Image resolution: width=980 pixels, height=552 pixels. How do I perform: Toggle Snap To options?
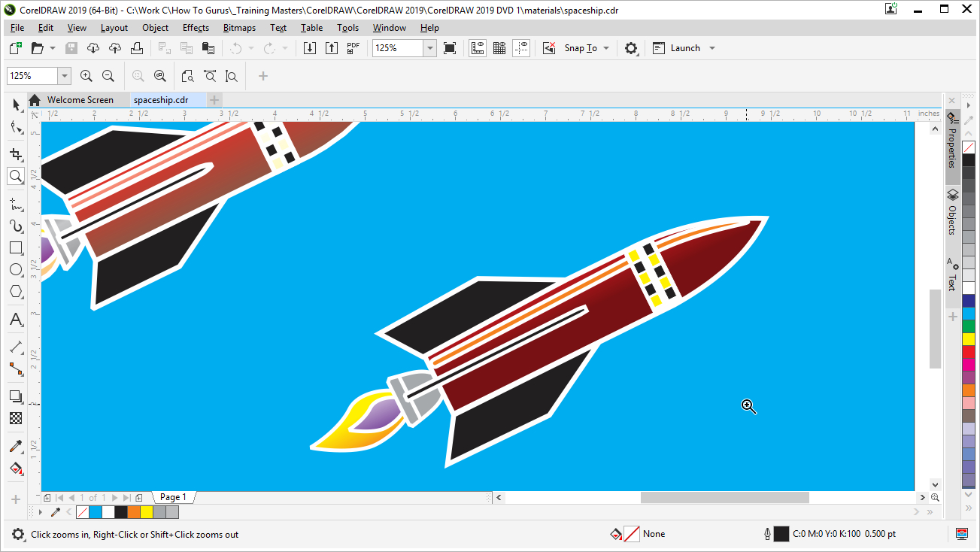pos(579,47)
